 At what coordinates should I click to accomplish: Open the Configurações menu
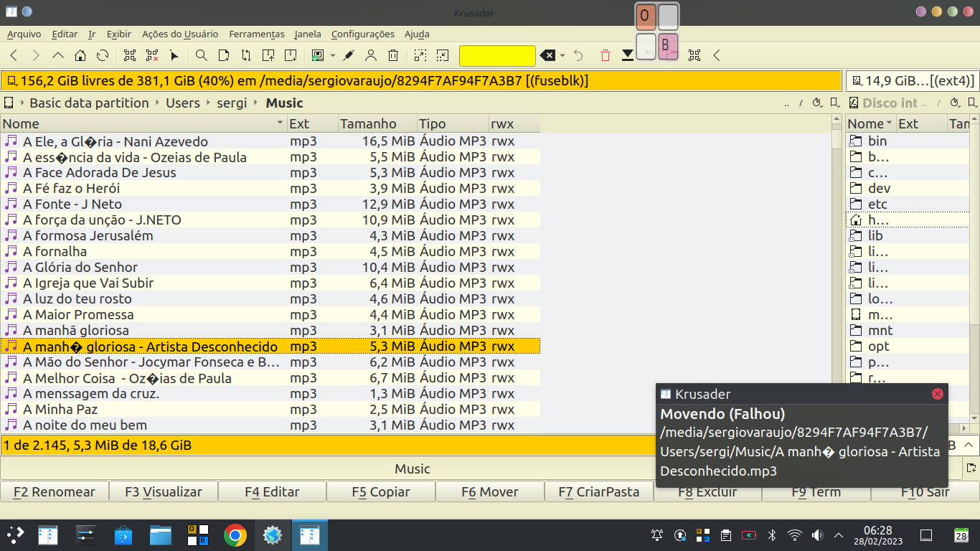(x=363, y=34)
